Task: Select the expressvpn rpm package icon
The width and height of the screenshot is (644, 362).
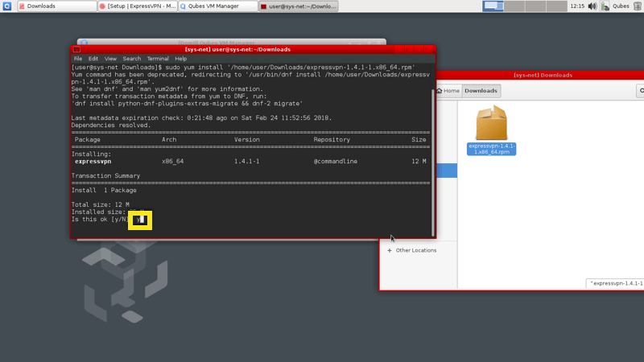Action: tap(491, 123)
